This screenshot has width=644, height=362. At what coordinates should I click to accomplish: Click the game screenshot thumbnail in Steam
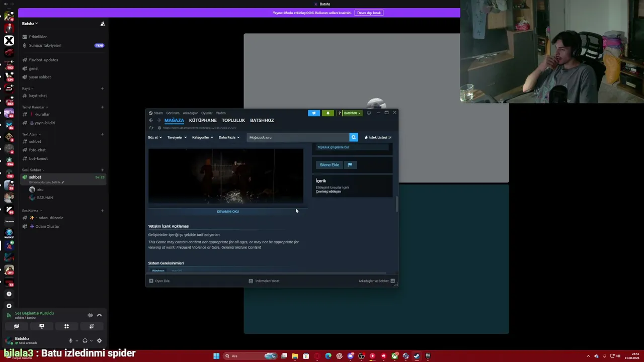pos(226,176)
